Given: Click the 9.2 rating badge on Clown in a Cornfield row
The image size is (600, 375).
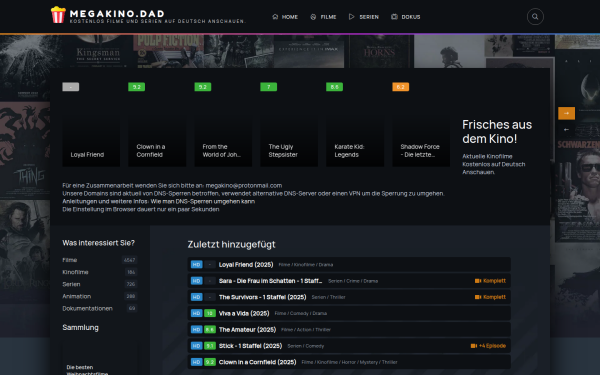Looking at the screenshot, I should point(210,362).
